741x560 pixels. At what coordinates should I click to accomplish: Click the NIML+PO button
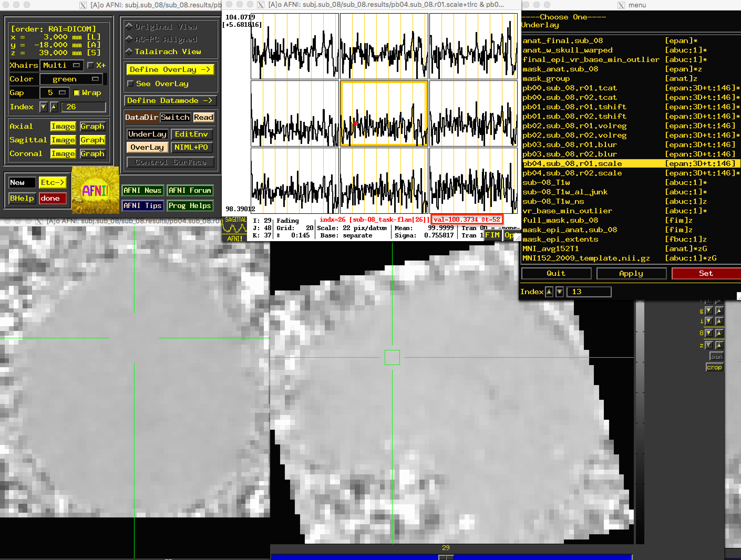pos(191,147)
